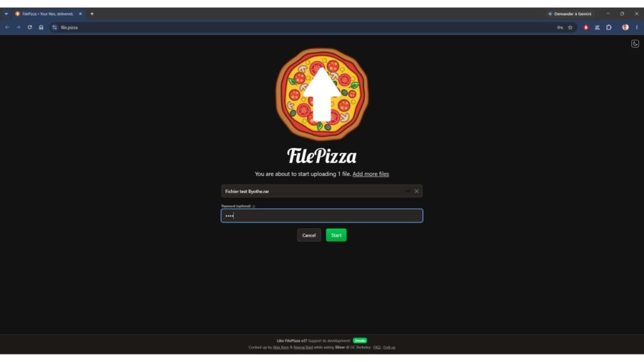This screenshot has width=644, height=362.
Task: Open the Chrome profile avatar
Action: tap(625, 28)
